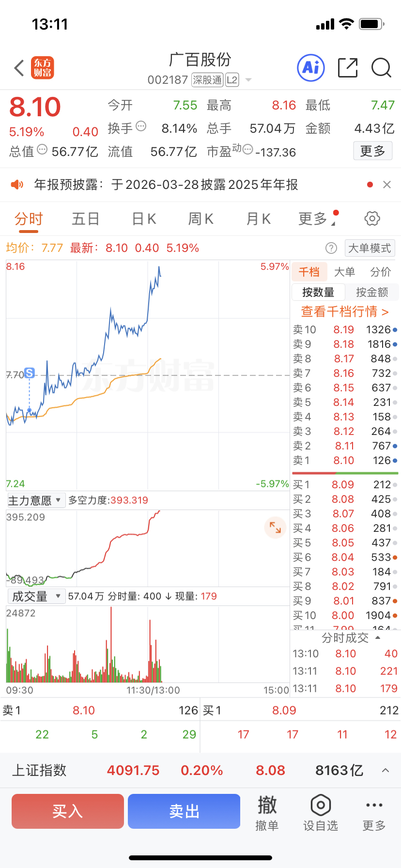Tap the 卖1 8.10 order row

tap(345, 461)
